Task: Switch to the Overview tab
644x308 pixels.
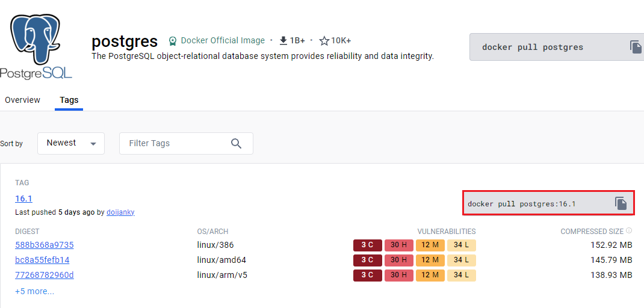Action: [23, 100]
